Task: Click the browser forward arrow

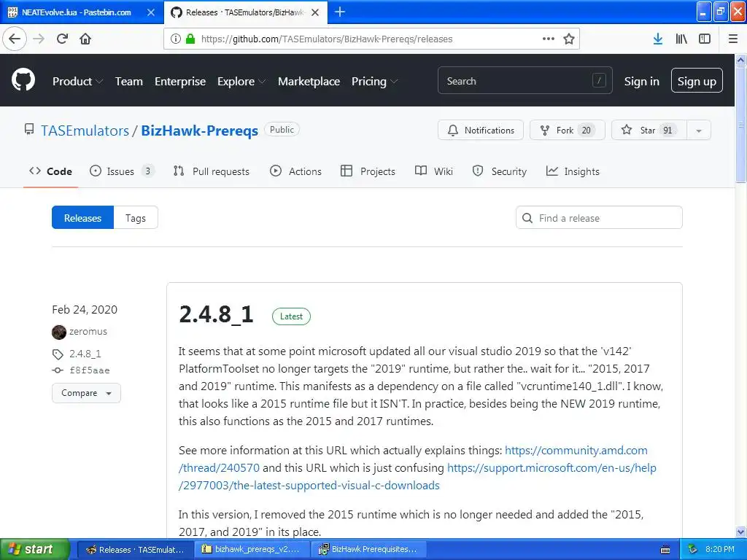Action: pos(39,39)
